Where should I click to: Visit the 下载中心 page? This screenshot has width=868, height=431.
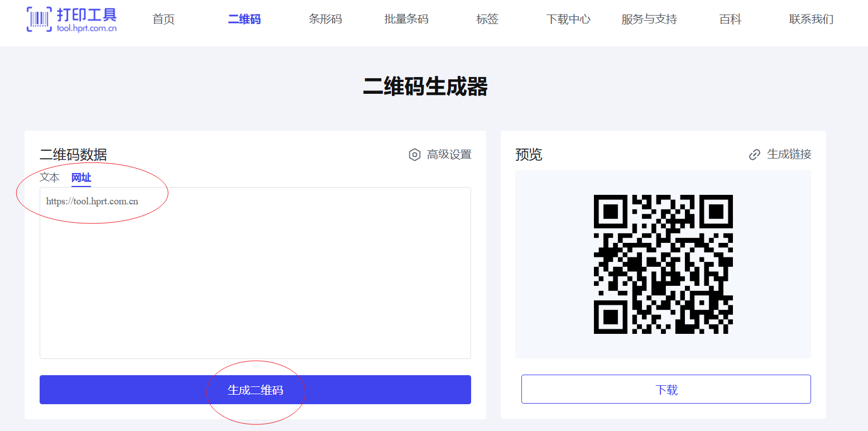pyautogui.click(x=568, y=19)
